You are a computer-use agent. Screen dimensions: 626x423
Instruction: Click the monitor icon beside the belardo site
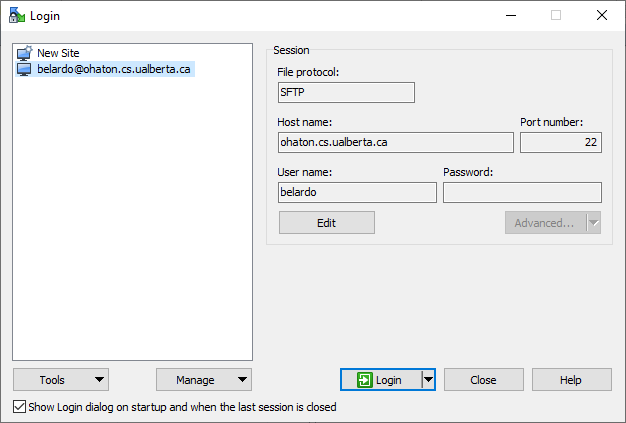[24, 69]
